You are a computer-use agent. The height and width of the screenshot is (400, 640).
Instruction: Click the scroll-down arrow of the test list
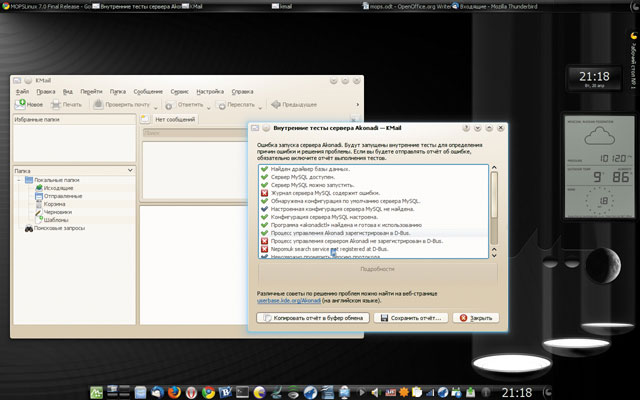(x=494, y=256)
